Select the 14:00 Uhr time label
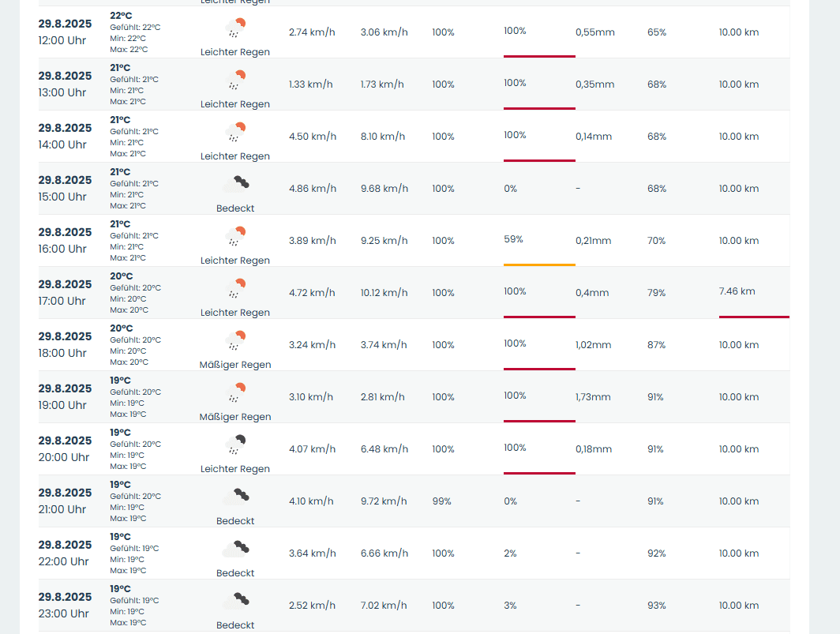The image size is (840, 634). tap(62, 144)
